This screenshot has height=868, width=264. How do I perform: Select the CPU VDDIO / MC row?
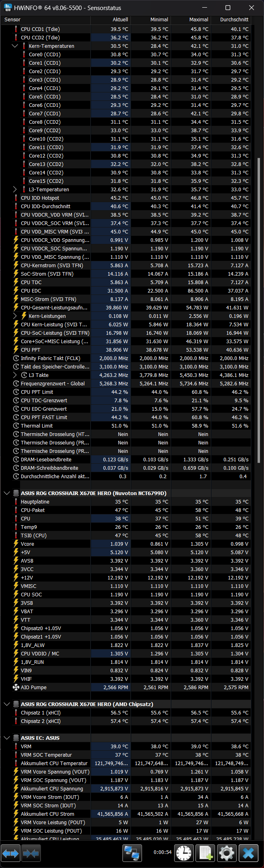coord(126,653)
